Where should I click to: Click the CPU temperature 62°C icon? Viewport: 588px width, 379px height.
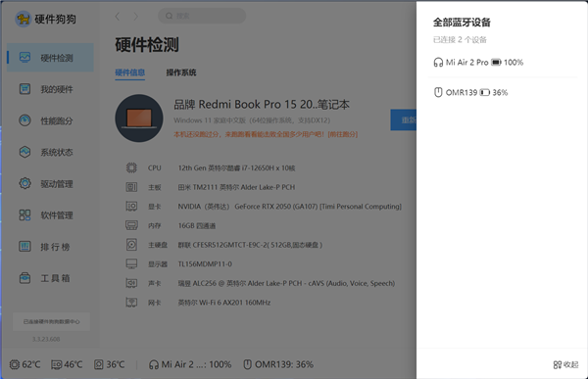coord(15,364)
